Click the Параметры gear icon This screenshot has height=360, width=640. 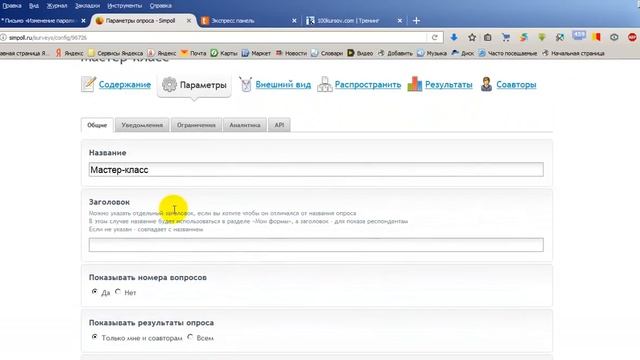tap(169, 85)
